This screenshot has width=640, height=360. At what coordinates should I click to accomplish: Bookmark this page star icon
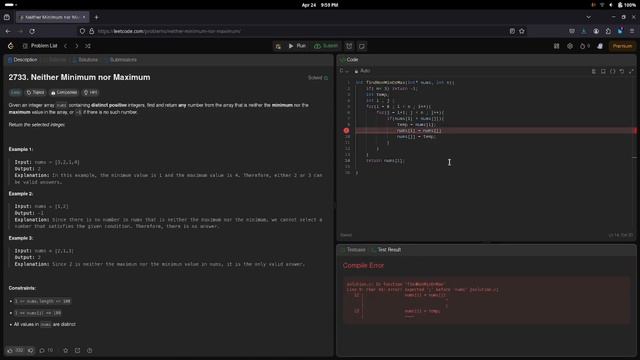point(522,31)
